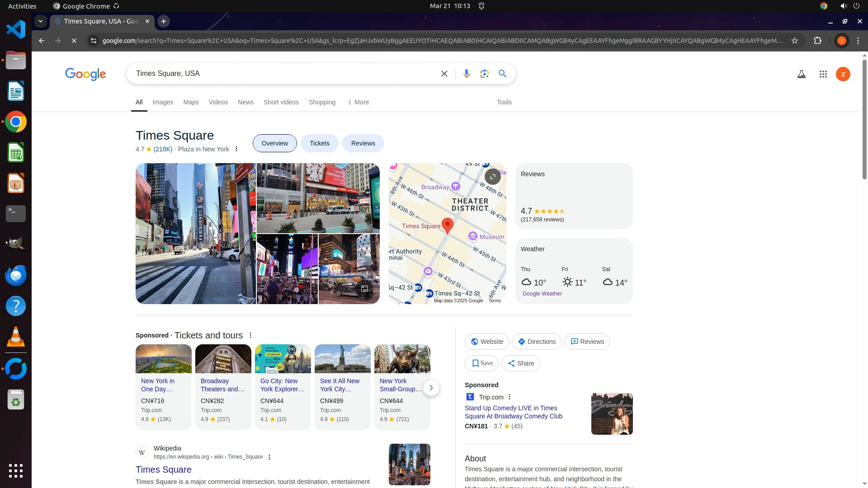The height and width of the screenshot is (488, 868).
Task: Open Search Labs flask icon
Action: [x=801, y=74]
